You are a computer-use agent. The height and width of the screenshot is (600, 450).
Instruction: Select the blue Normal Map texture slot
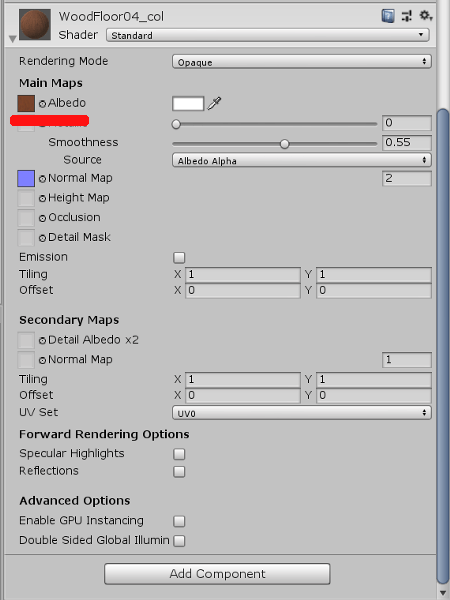(x=26, y=179)
